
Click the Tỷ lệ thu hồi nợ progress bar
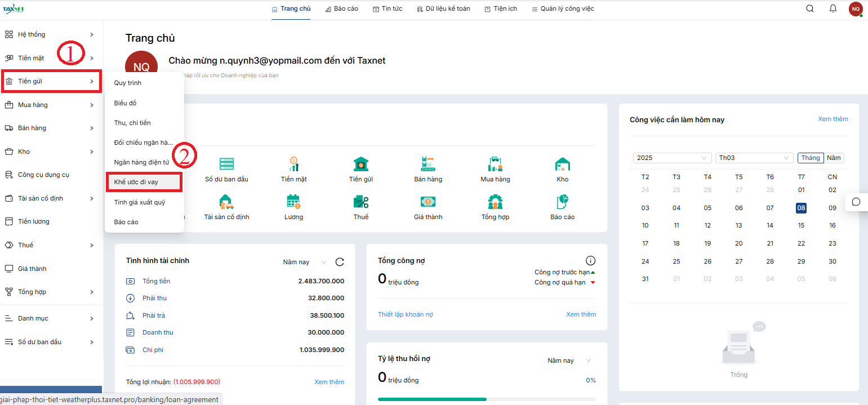click(487, 399)
